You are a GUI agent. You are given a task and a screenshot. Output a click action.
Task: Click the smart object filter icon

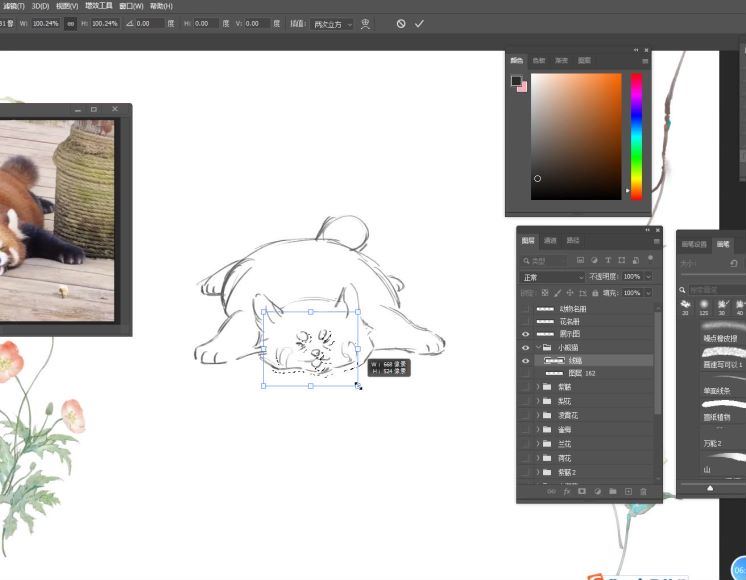(x=636, y=260)
